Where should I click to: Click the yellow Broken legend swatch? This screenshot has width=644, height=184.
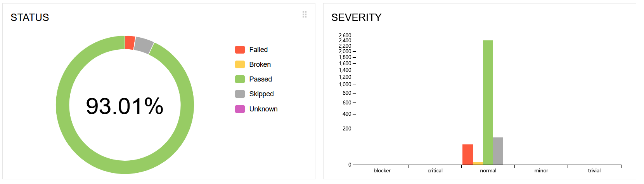240,64
